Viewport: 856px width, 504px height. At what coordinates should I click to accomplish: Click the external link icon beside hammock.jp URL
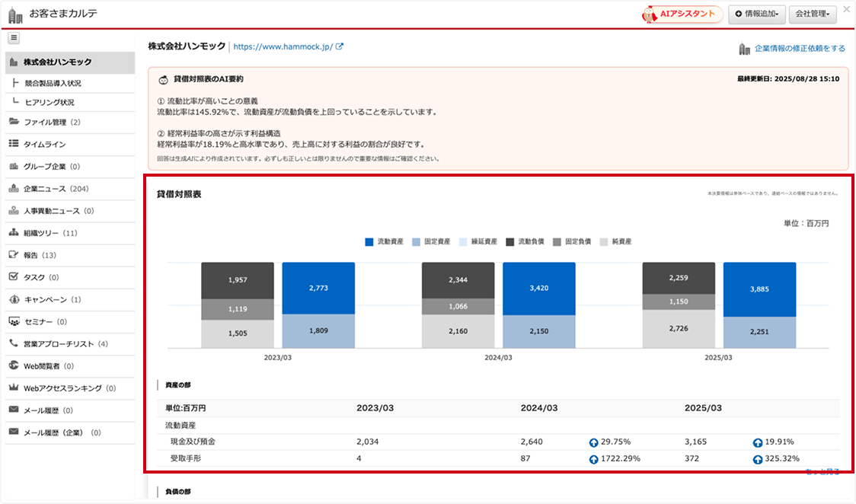pyautogui.click(x=340, y=46)
